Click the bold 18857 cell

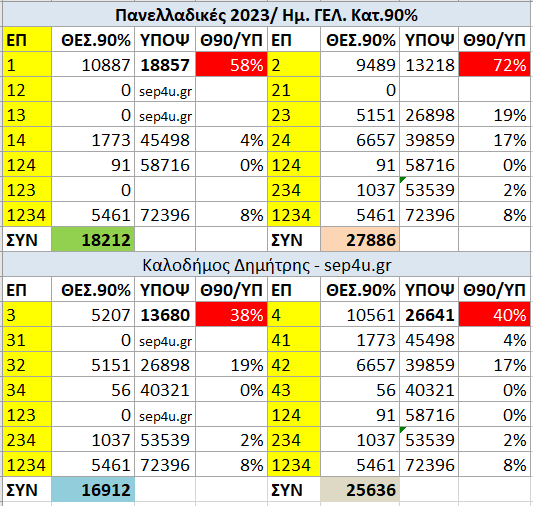(x=165, y=65)
